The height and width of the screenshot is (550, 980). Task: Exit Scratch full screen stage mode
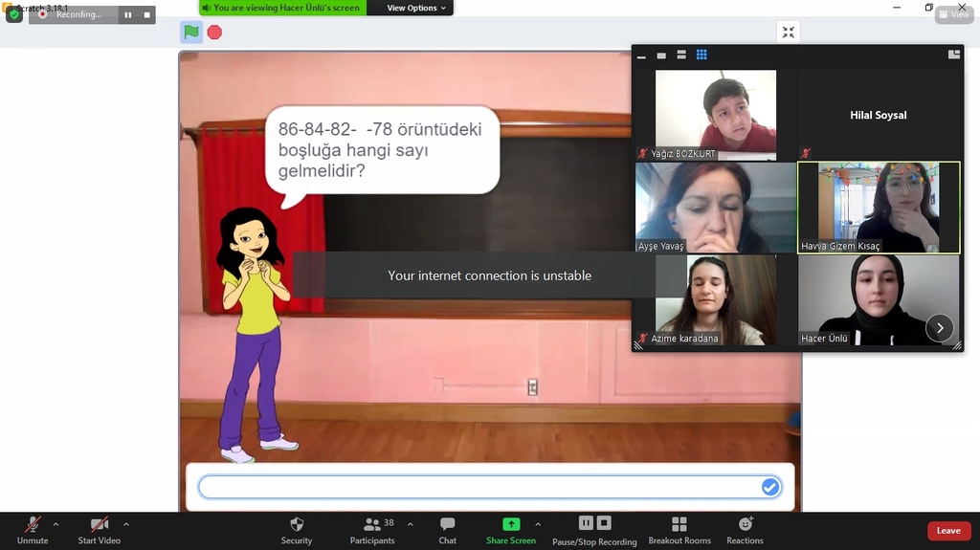click(788, 33)
